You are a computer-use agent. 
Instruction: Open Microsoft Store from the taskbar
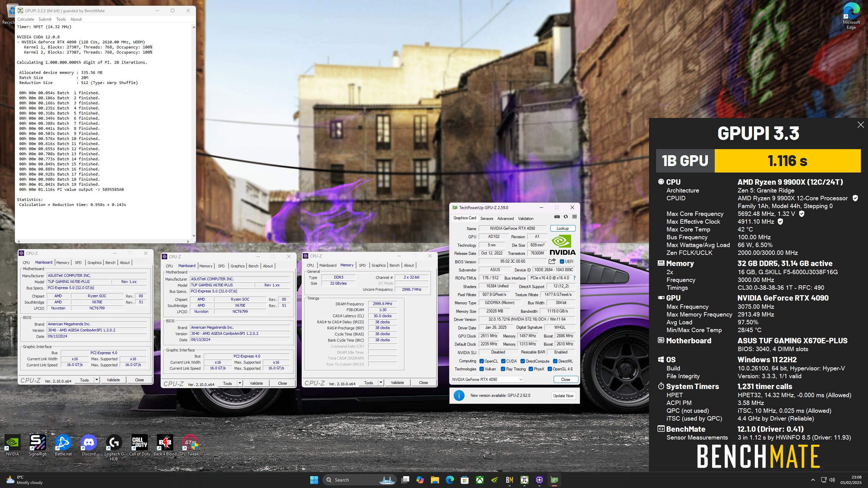(x=465, y=480)
